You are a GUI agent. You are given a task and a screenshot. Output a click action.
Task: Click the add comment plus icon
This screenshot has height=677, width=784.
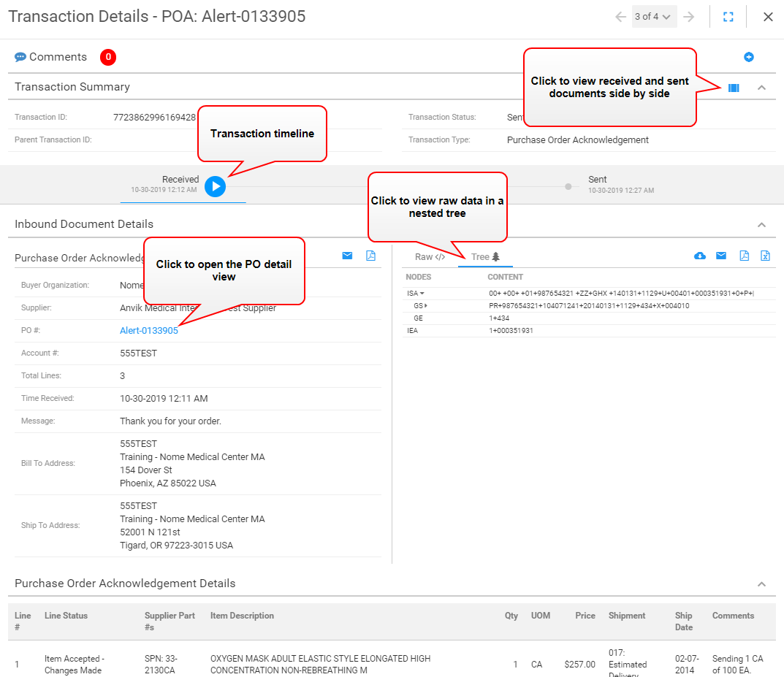pyautogui.click(x=748, y=57)
